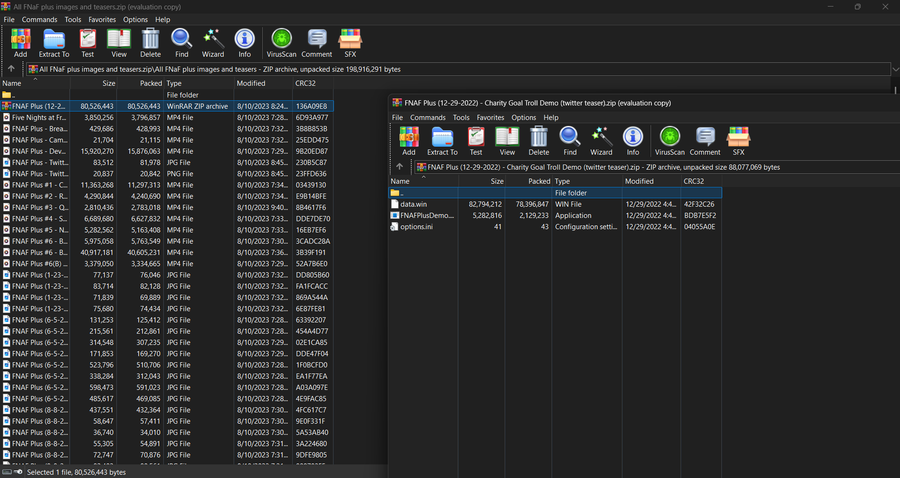Click SFX icon in back WinRAR window

point(350,43)
